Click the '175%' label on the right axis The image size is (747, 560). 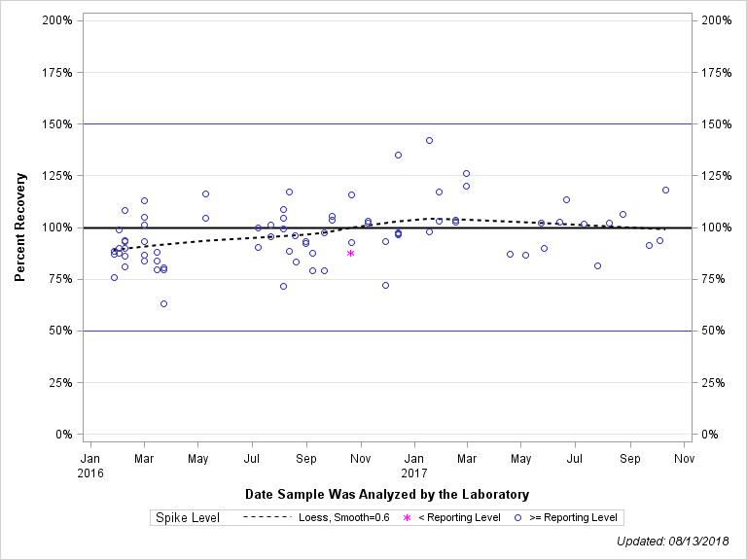[x=717, y=72]
